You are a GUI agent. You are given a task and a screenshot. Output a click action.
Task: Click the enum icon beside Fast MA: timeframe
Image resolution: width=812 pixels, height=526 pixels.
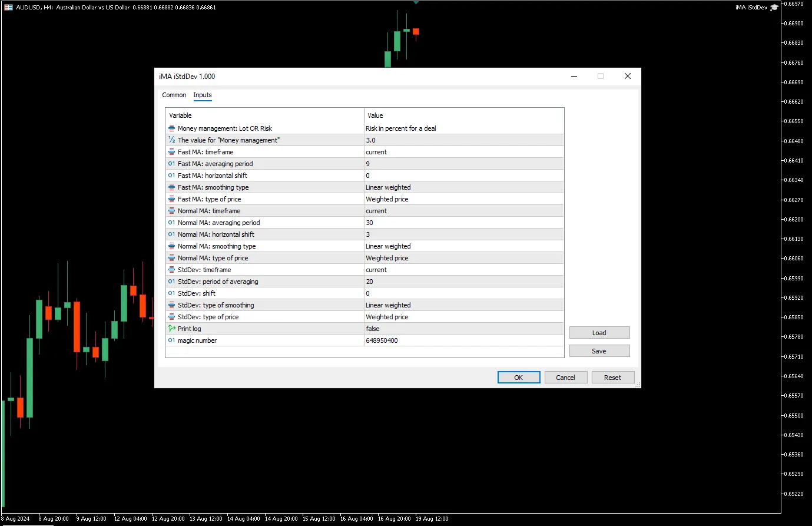point(171,152)
